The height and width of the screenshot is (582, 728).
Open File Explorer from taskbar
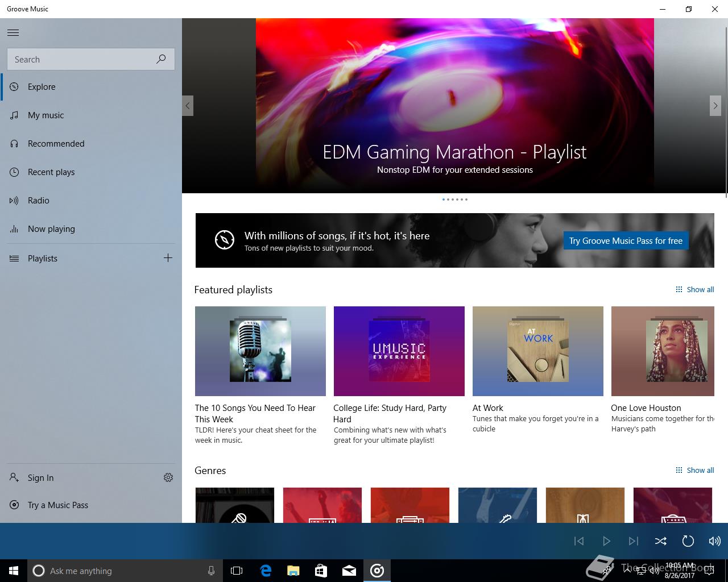point(293,571)
